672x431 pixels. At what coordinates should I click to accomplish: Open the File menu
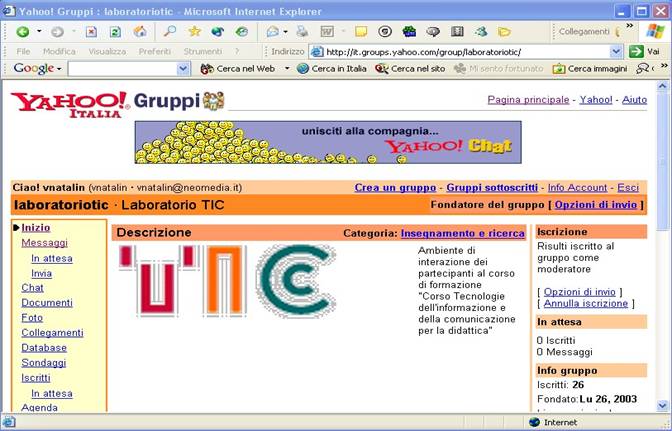[23, 51]
